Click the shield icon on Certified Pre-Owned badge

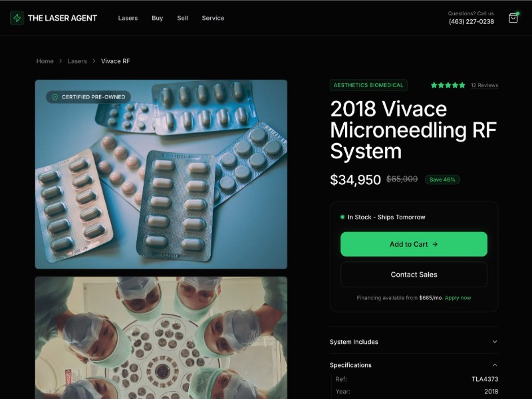[55, 97]
